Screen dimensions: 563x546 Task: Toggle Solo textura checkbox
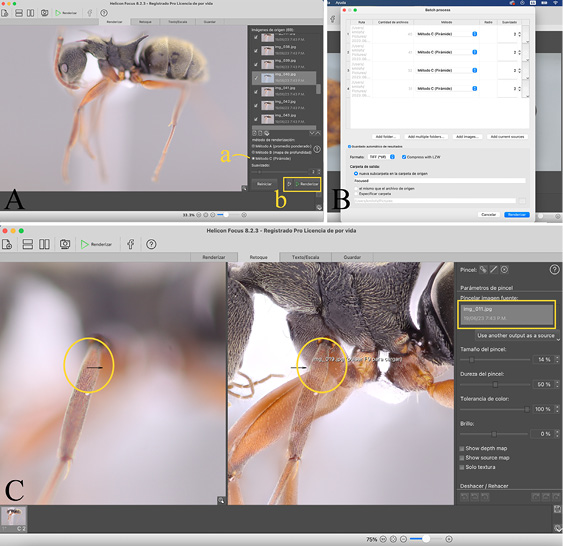click(462, 467)
